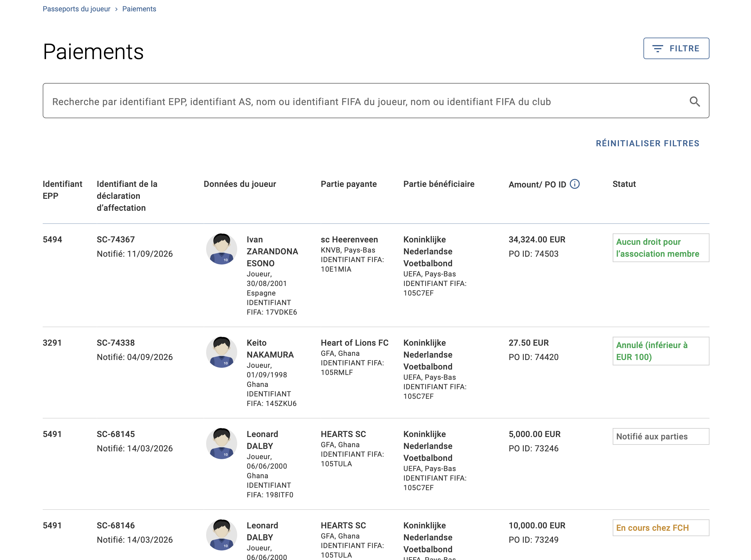Click the breadcrumb chevron separator

point(116,9)
